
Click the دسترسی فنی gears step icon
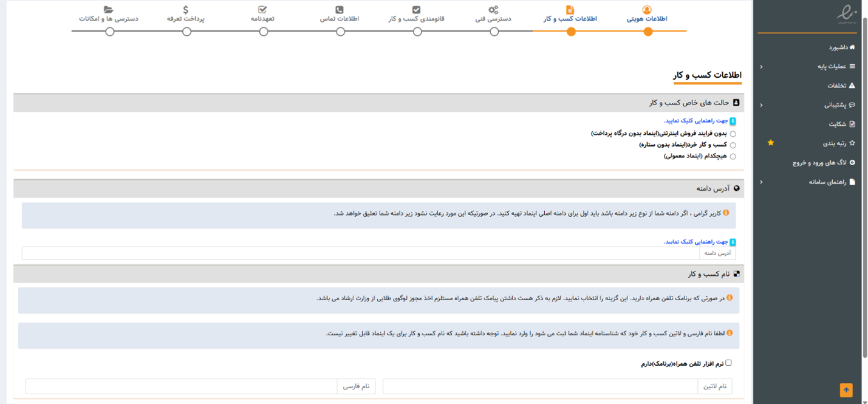coord(493,10)
